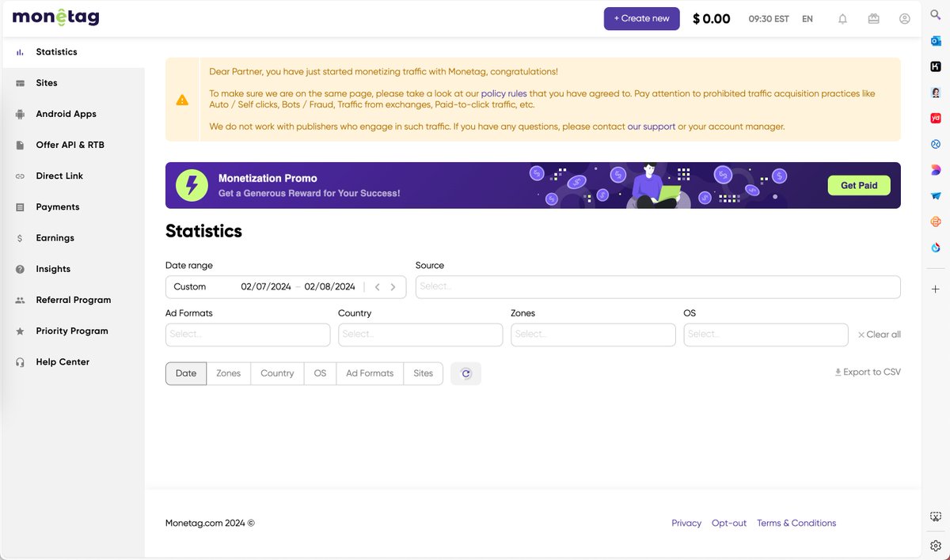Click the $ 0.00 balance
950x560 pixels.
(x=711, y=19)
